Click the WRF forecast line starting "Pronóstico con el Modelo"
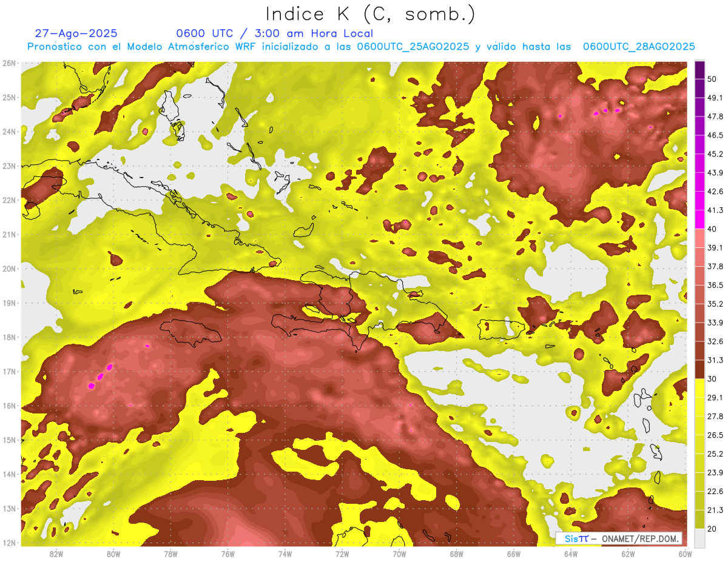 (361, 47)
